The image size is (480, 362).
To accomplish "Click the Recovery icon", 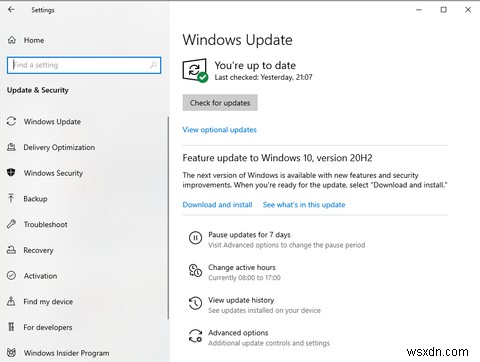I will (11, 250).
